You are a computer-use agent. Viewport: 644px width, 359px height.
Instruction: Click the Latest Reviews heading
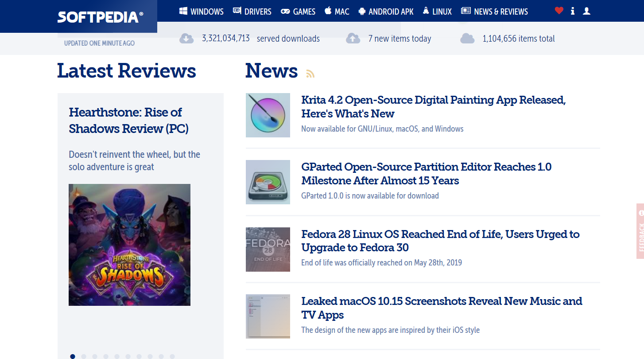127,71
